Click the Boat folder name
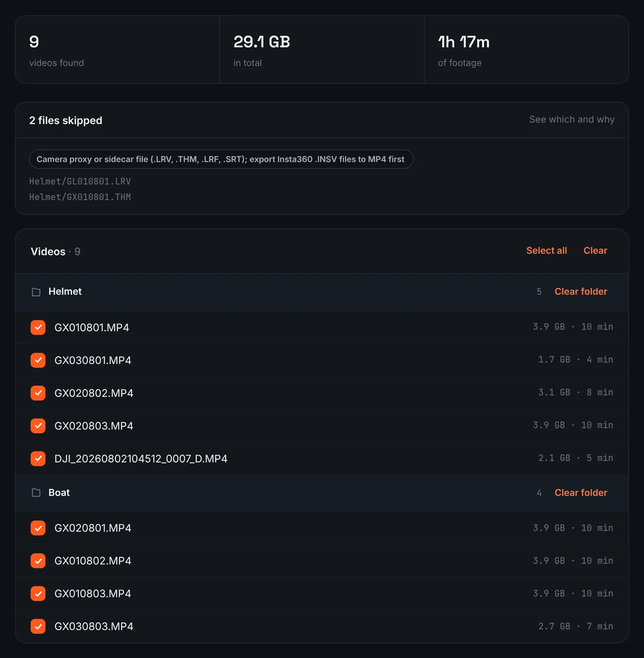 point(59,493)
